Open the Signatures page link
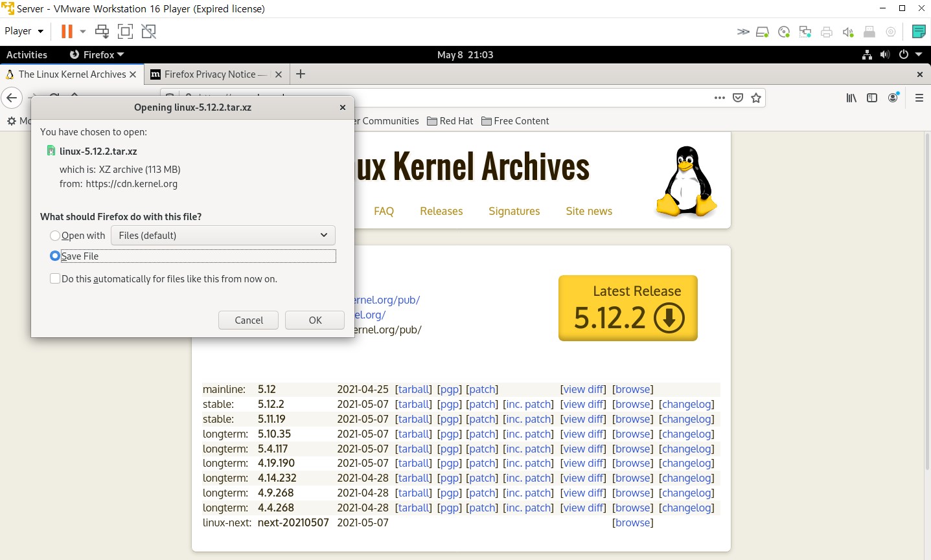The width and height of the screenshot is (931, 560). (514, 211)
